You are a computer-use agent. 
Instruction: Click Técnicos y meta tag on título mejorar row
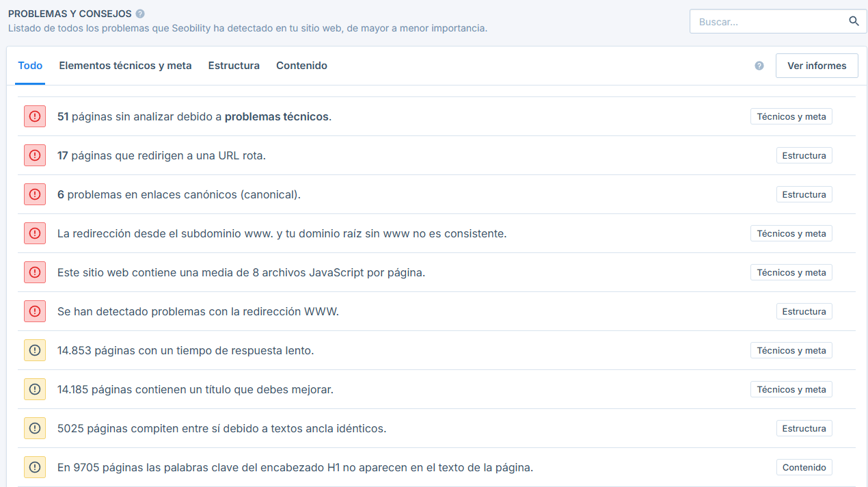(791, 389)
